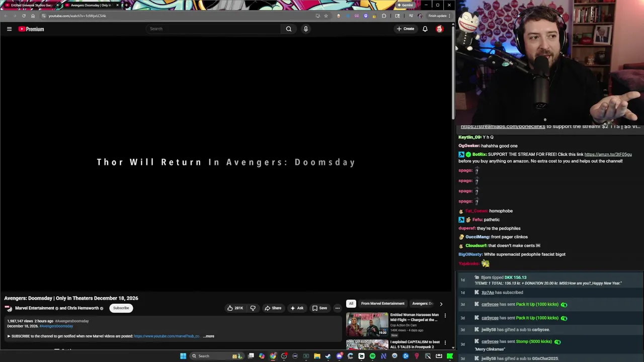Open the Chrome profile avatar
Image resolution: width=644 pixels, height=362 pixels.
(x=420, y=16)
